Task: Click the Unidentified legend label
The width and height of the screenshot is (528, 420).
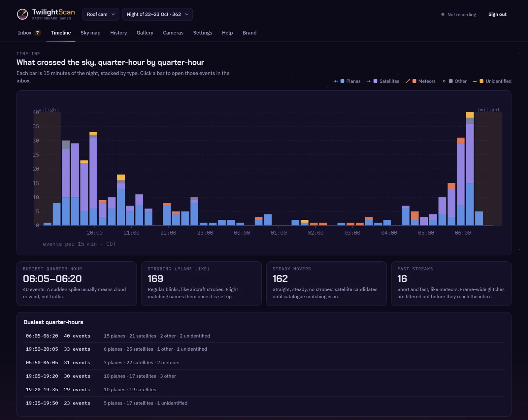Action: click(x=499, y=81)
